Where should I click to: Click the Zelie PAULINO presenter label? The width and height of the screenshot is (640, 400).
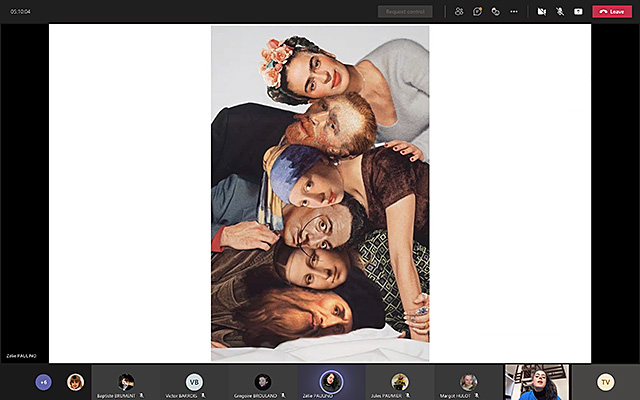tap(21, 356)
